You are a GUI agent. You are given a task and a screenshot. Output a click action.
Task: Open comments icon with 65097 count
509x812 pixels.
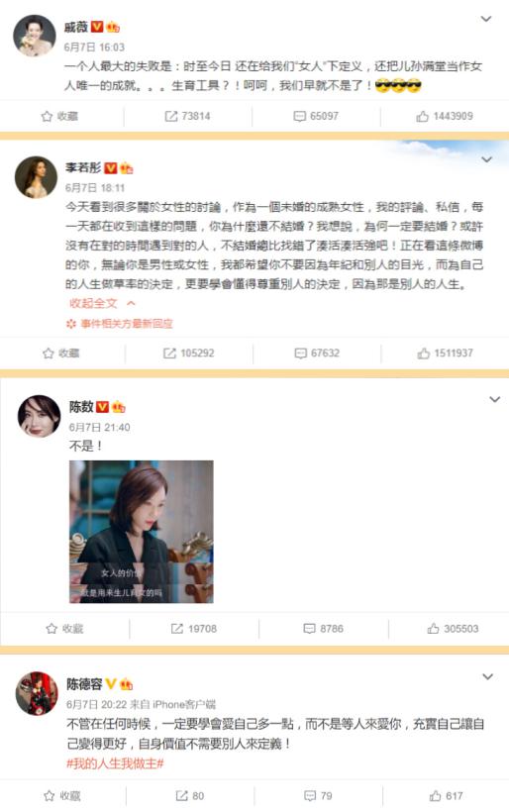click(299, 116)
